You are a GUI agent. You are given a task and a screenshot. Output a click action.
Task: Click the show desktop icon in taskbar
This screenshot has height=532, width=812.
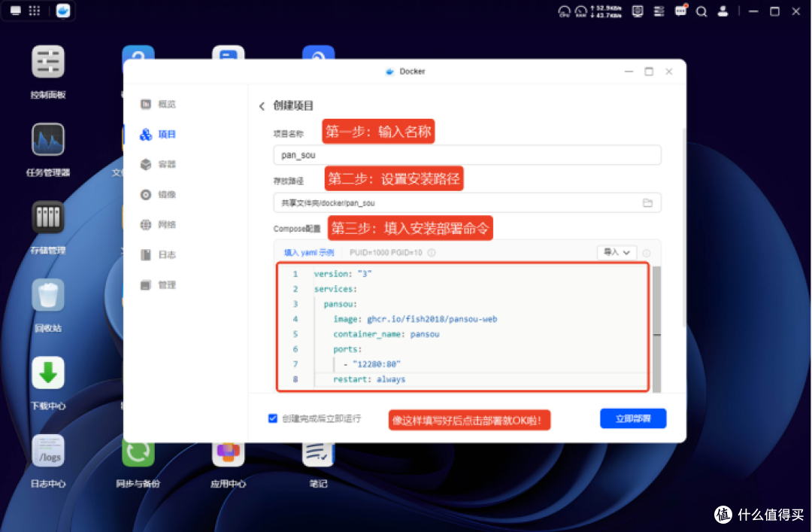coord(16,11)
